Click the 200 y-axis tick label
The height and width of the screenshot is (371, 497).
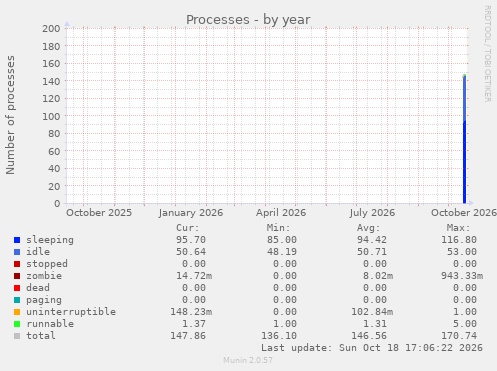click(51, 29)
